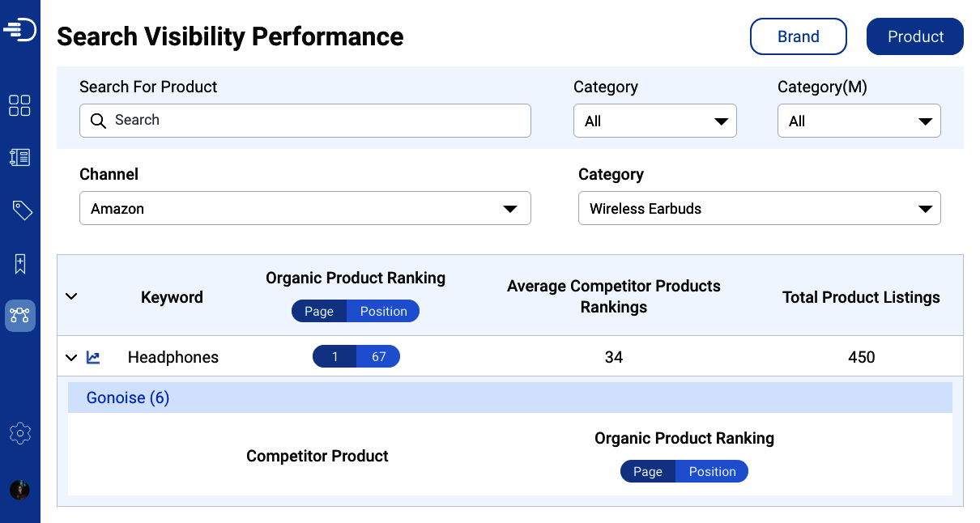View trend chart for Headphones keyword
The width and height of the screenshot is (980, 523).
[x=94, y=357]
